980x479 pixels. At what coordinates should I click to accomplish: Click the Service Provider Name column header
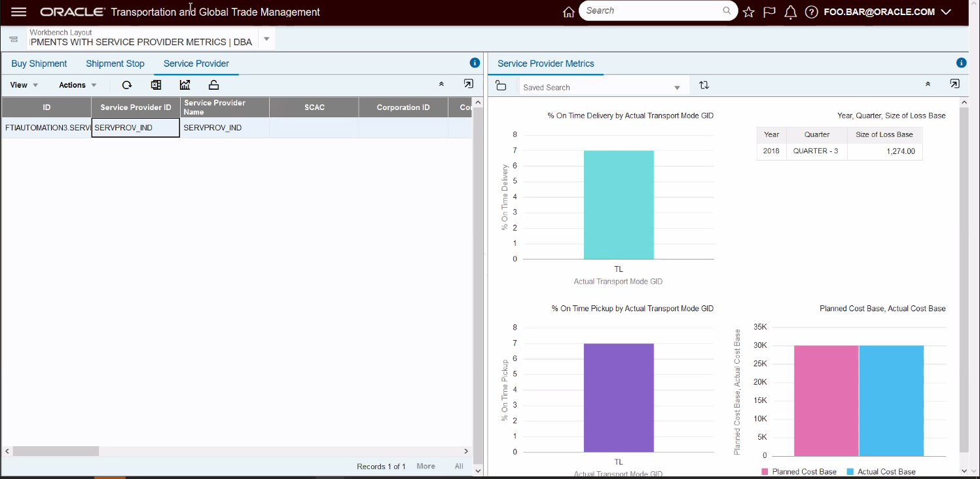coord(225,107)
